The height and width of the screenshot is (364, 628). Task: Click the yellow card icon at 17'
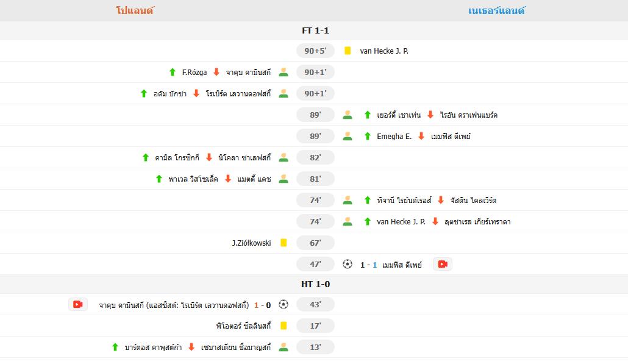(284, 326)
